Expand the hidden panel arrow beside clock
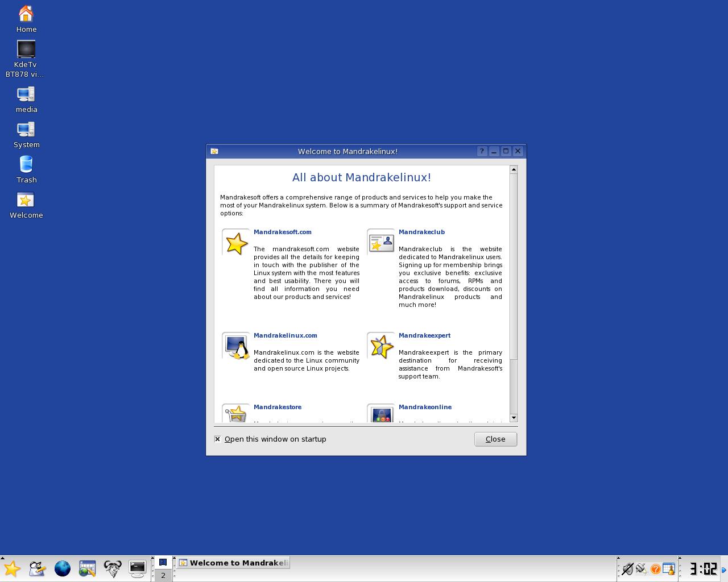 pyautogui.click(x=725, y=569)
